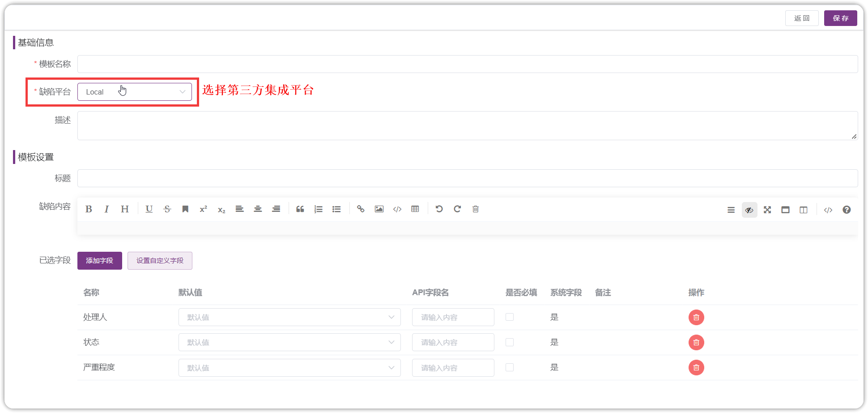Focus API字段名 input for 严重程度
The width and height of the screenshot is (868, 413).
coord(453,368)
